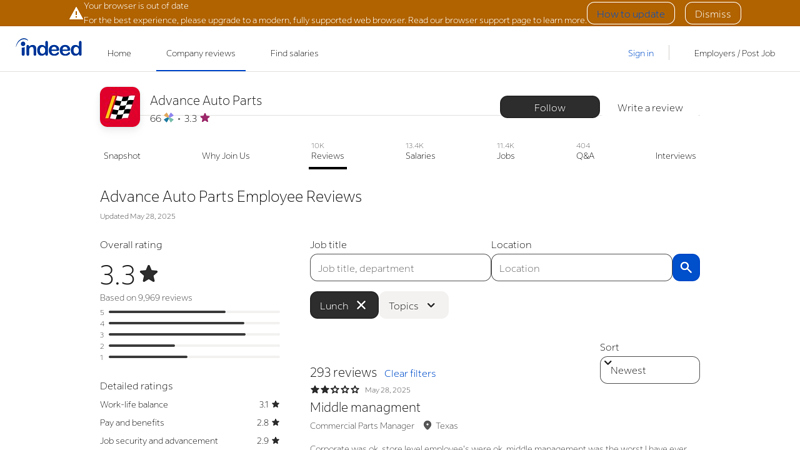Open the Topics dropdown
Screen dimensions: 800x450
tap(413, 305)
